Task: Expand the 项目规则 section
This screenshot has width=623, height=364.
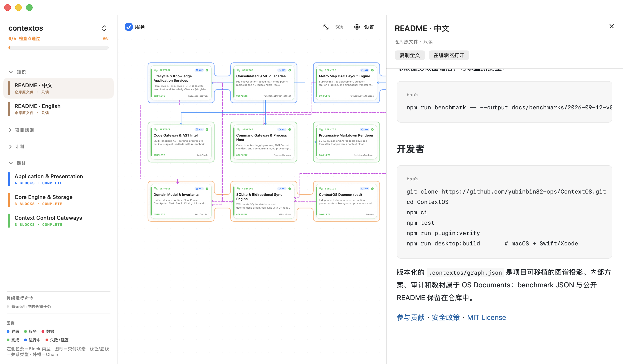Action: [10, 130]
